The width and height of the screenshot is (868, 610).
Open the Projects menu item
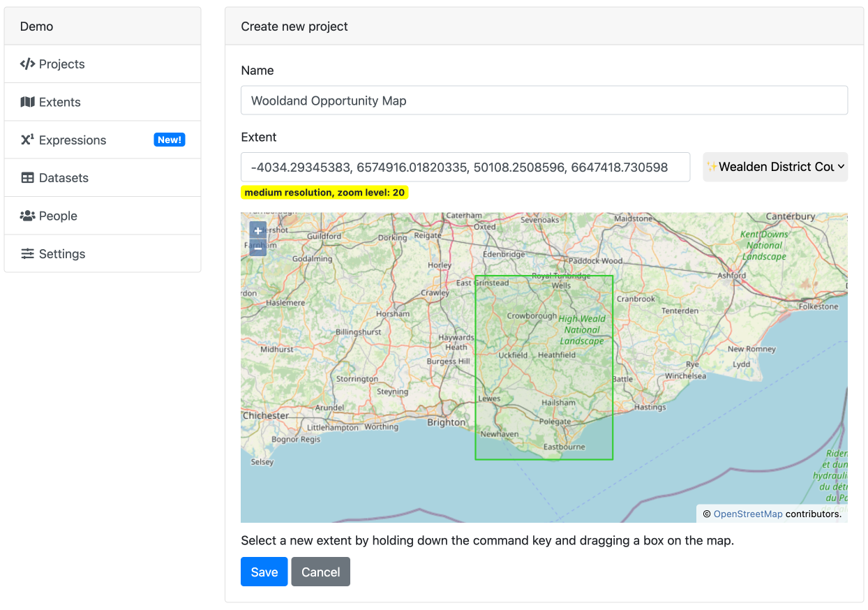[x=61, y=64]
